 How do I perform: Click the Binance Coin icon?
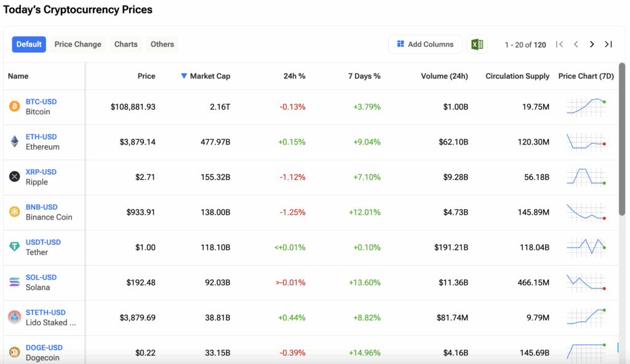(x=14, y=212)
